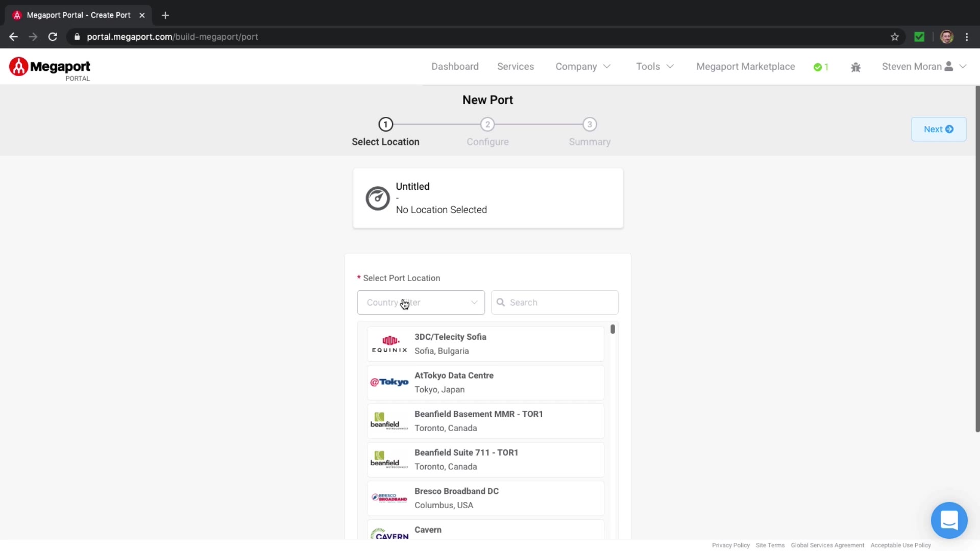980x551 pixels.
Task: Click the port speedometer icon
Action: pyautogui.click(x=378, y=198)
